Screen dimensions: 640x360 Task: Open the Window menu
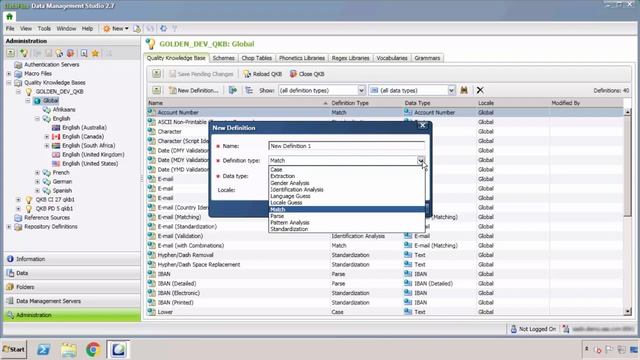[66, 29]
